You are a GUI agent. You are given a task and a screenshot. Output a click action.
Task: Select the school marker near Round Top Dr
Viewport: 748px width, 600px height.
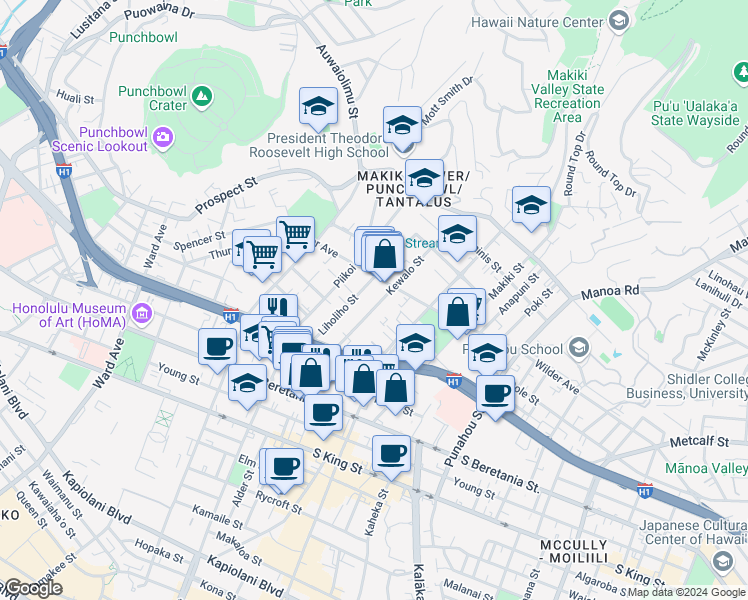click(531, 206)
